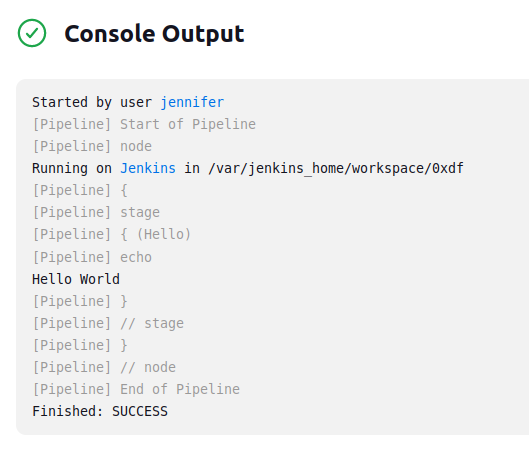This screenshot has height=459, width=529.
Task: Click the opening brace line above '[Pipeline] stage'
Action: tap(80, 190)
